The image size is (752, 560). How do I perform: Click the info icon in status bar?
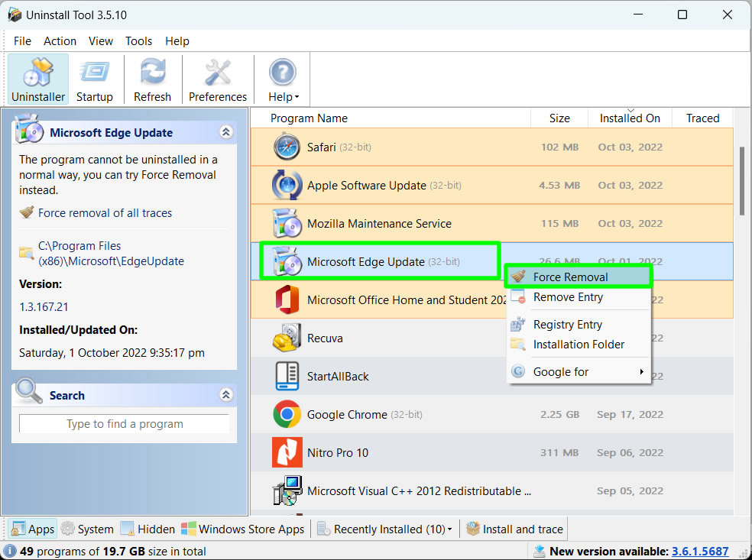point(10,552)
